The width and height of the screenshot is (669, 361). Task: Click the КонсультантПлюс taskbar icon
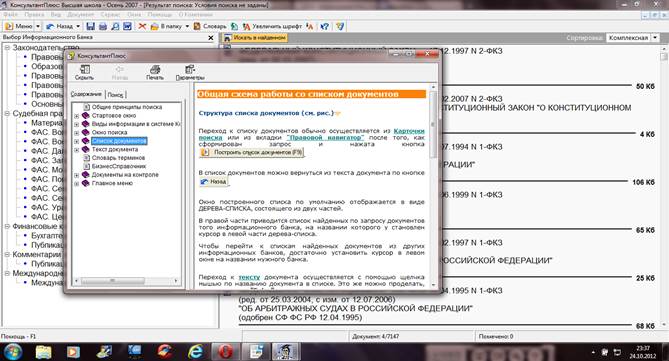click(286, 352)
